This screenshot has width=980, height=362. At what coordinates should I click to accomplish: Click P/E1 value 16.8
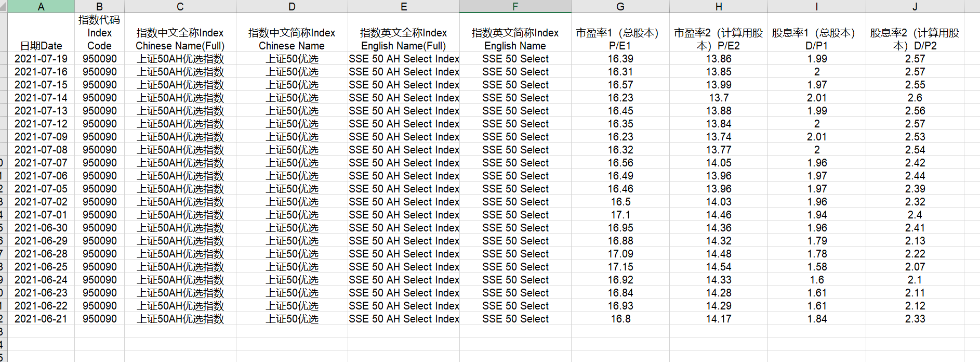(620, 319)
